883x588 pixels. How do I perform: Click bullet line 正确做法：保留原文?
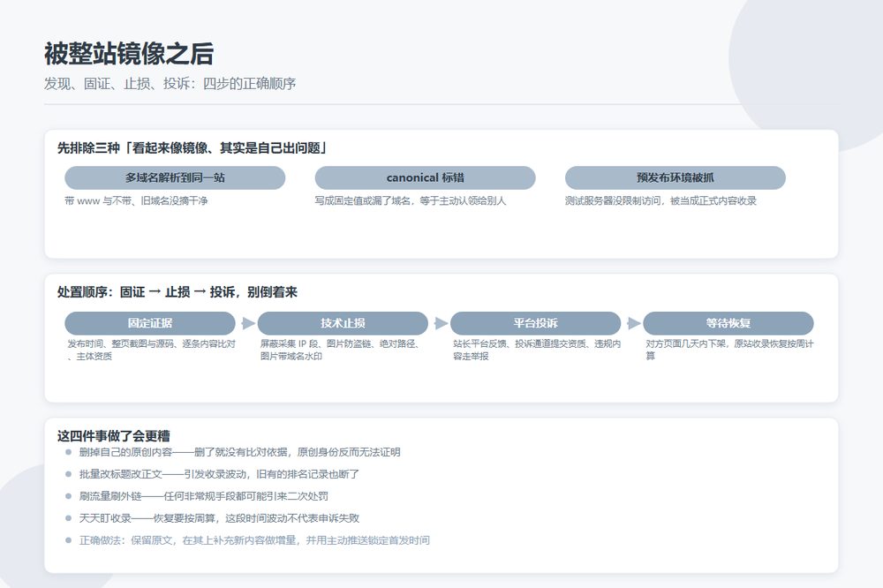tap(254, 540)
